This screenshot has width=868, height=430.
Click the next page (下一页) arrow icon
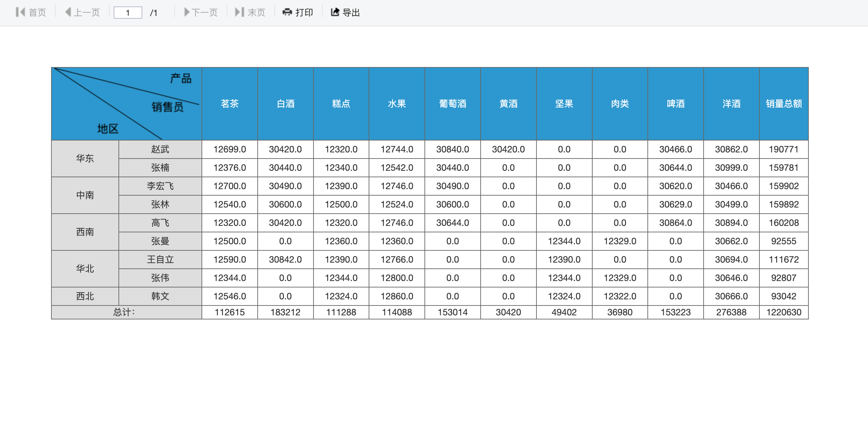(187, 12)
